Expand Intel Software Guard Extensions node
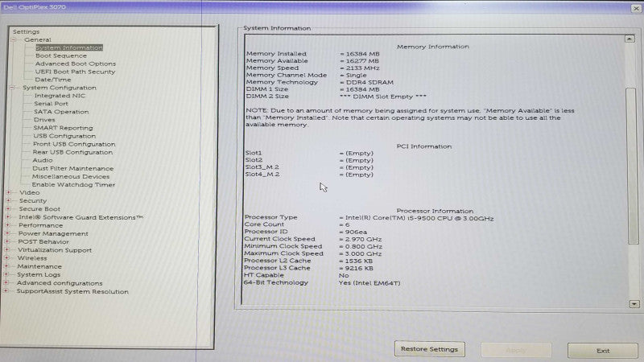Image resolution: width=644 pixels, height=362 pixels. (x=8, y=216)
